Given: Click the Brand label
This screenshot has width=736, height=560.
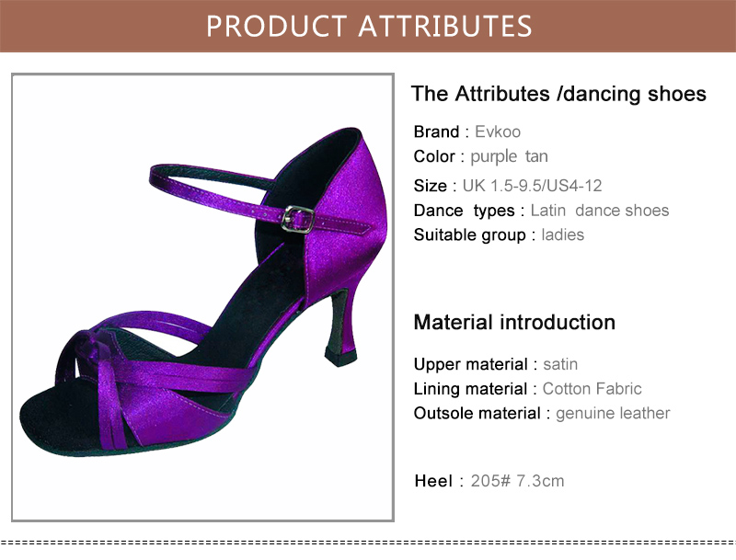Looking at the screenshot, I should [x=436, y=132].
